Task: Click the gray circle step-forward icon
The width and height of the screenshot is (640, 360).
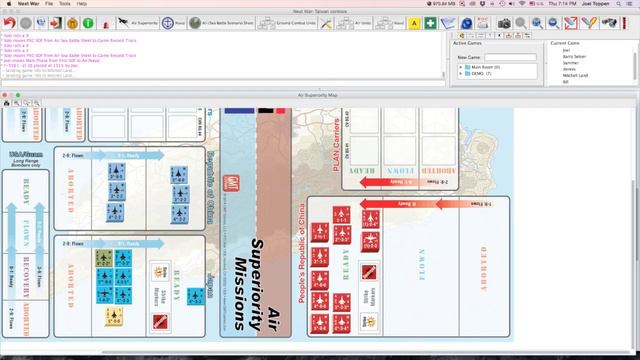Action: [26, 23]
